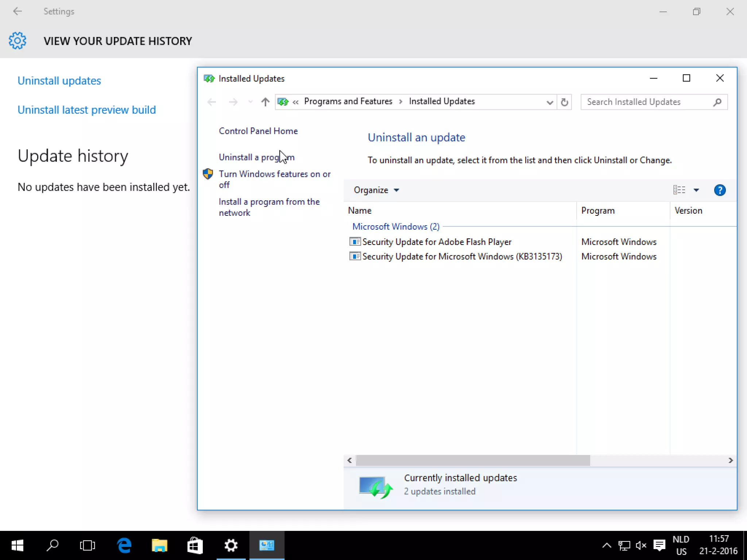Open Task View from the taskbar
Viewport: 747px width, 560px height.
pos(87,545)
